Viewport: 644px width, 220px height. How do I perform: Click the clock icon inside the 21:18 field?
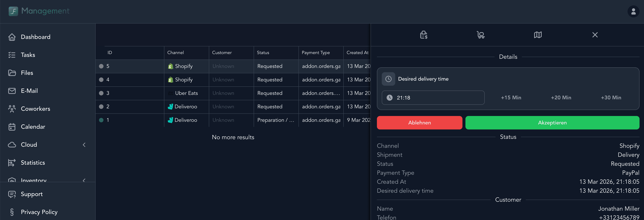point(389,98)
